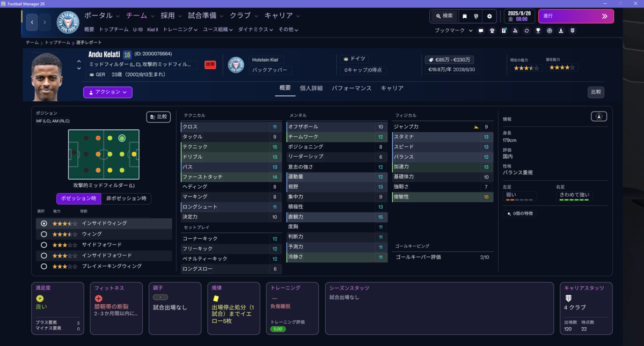Open the player search scouting shortcut icon

515,31
